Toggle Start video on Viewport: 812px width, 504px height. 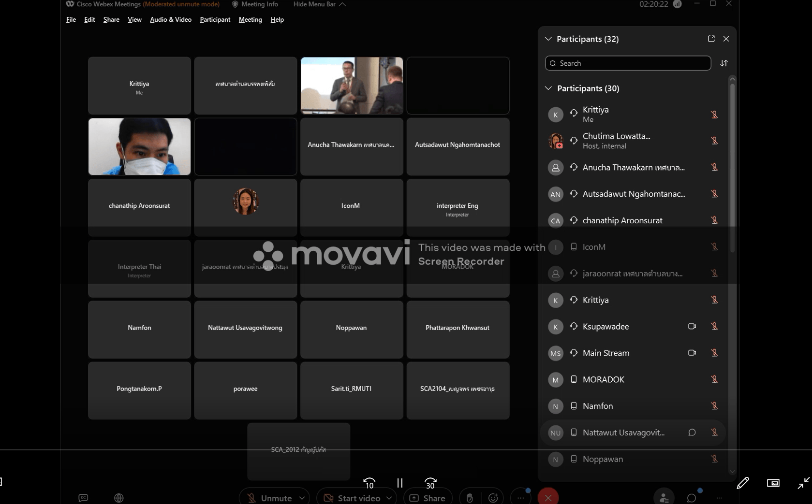click(353, 498)
